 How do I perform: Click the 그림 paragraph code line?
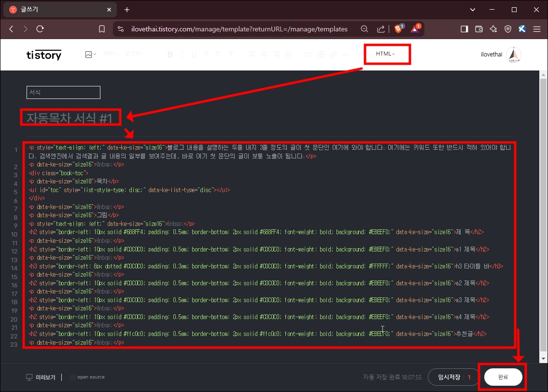74,215
